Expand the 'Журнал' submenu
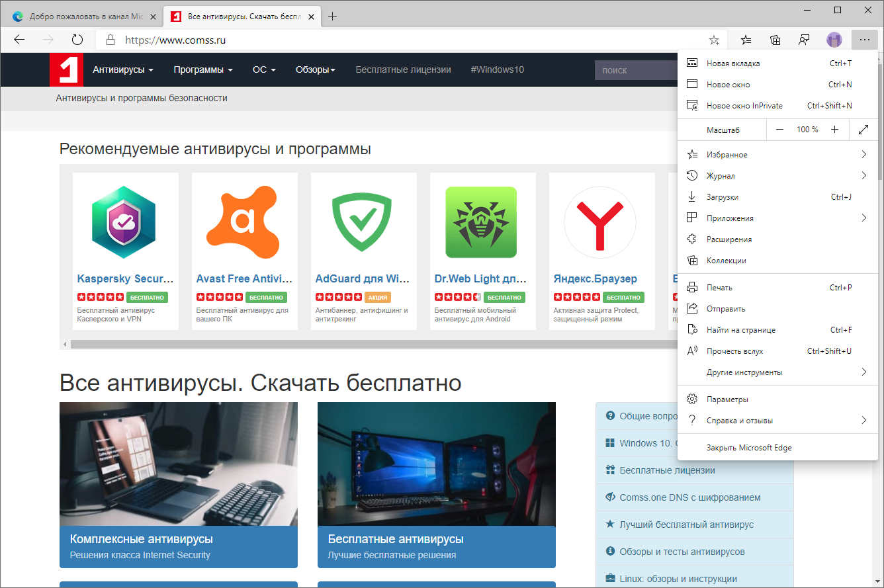Image resolution: width=884 pixels, height=588 pixels. click(x=777, y=176)
